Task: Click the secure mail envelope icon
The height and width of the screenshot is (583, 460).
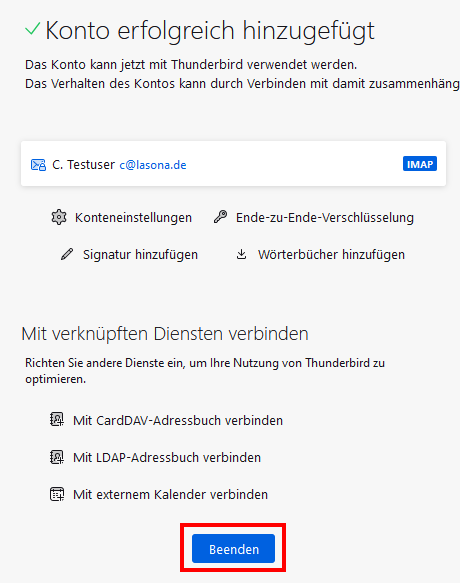Action: (38, 165)
